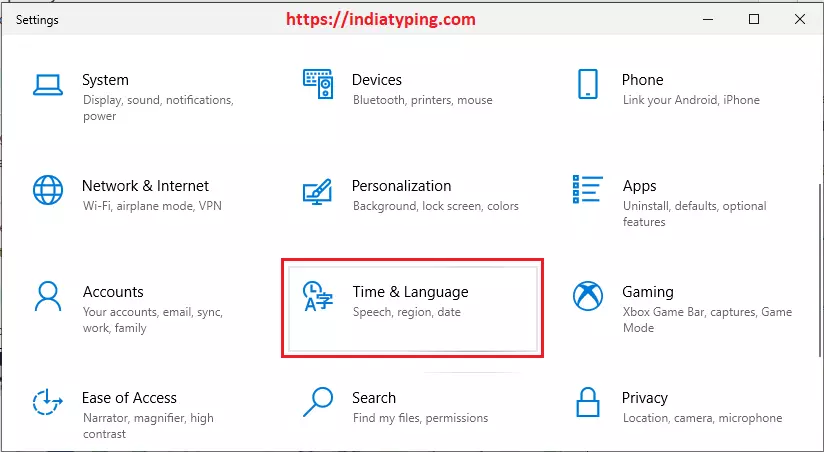Select the Network & Internet globe icon

click(x=48, y=190)
